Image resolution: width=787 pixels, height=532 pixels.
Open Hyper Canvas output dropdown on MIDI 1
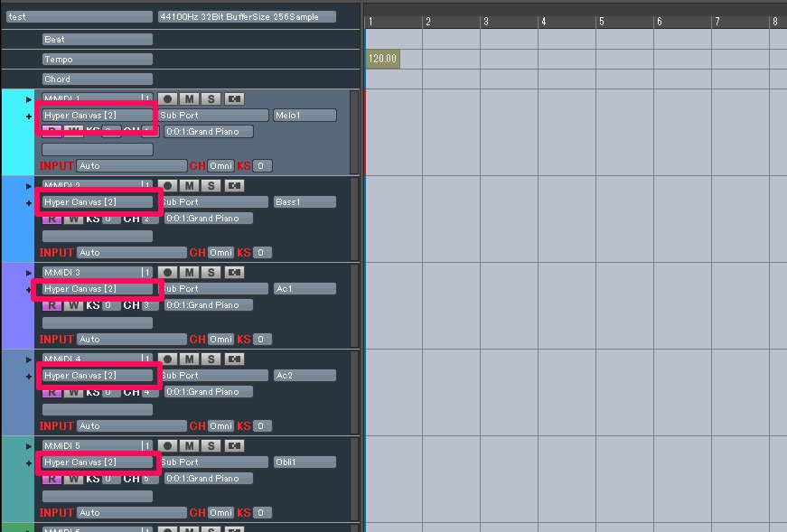click(x=98, y=116)
